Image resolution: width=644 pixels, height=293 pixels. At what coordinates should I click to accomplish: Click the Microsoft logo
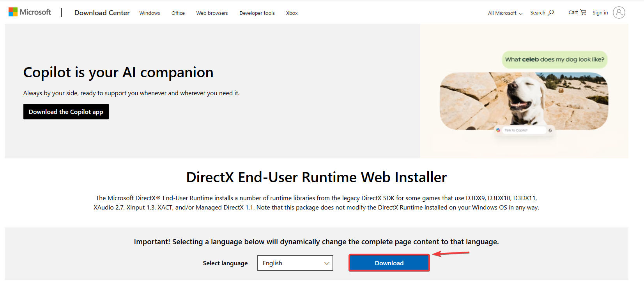click(x=30, y=12)
